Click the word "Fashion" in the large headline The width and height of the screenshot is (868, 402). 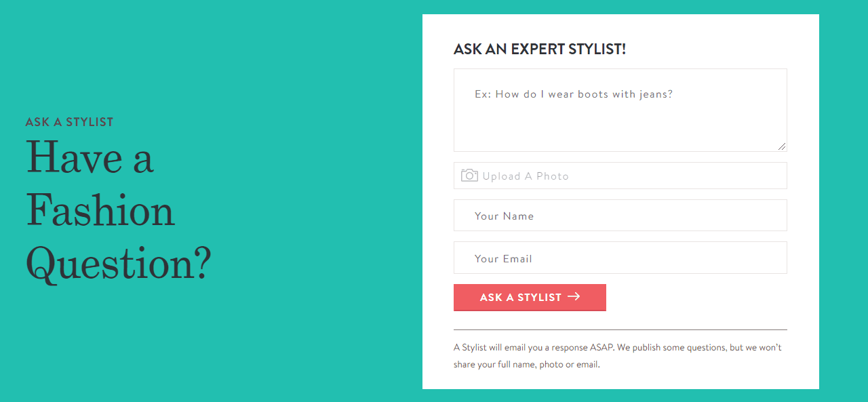pos(100,210)
